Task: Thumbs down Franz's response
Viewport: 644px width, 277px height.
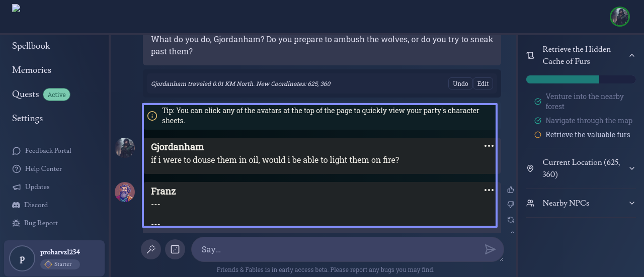Action: 511,205
